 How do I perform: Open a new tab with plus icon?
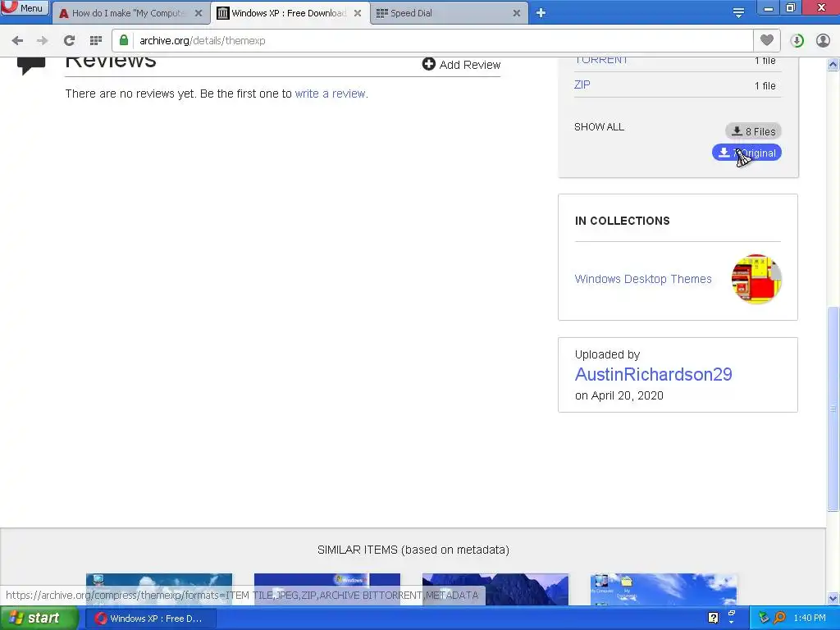pyautogui.click(x=541, y=13)
